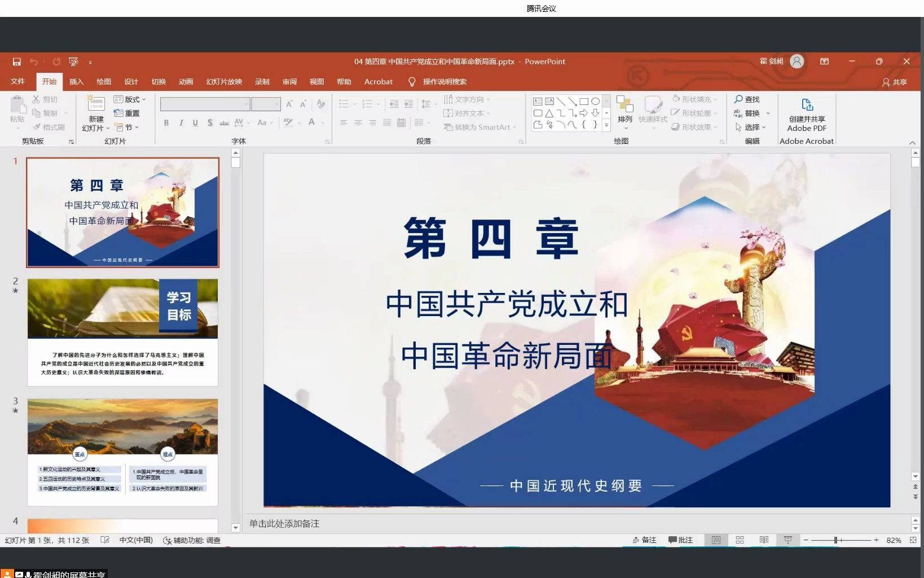
Task: Click the Reset slide button
Action: click(127, 113)
